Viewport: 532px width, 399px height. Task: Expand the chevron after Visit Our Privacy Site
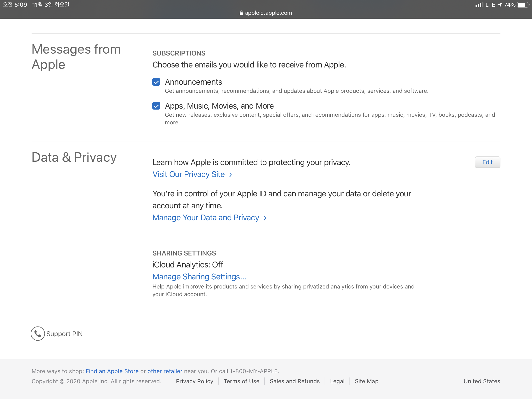[230, 175]
